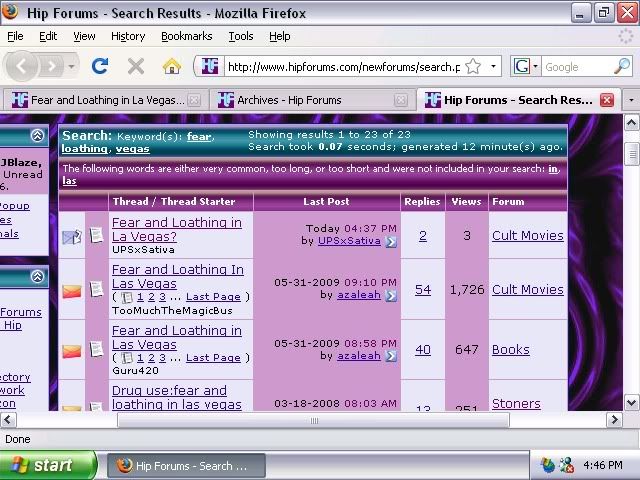Close the Hip Forums Search Results tab
Viewport: 640px width, 480px height.
(x=607, y=100)
